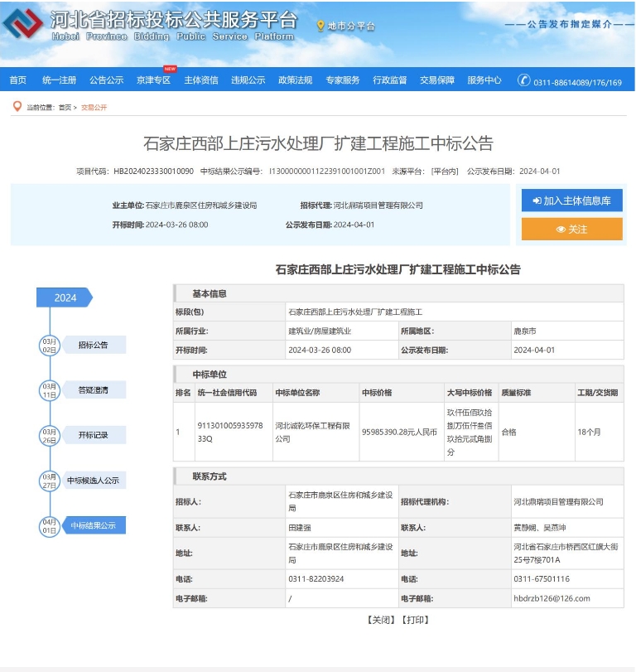Image resolution: width=636 pixels, height=672 pixels.
Task: Click the 交易公开 breadcrumb link
Action: [x=94, y=108]
